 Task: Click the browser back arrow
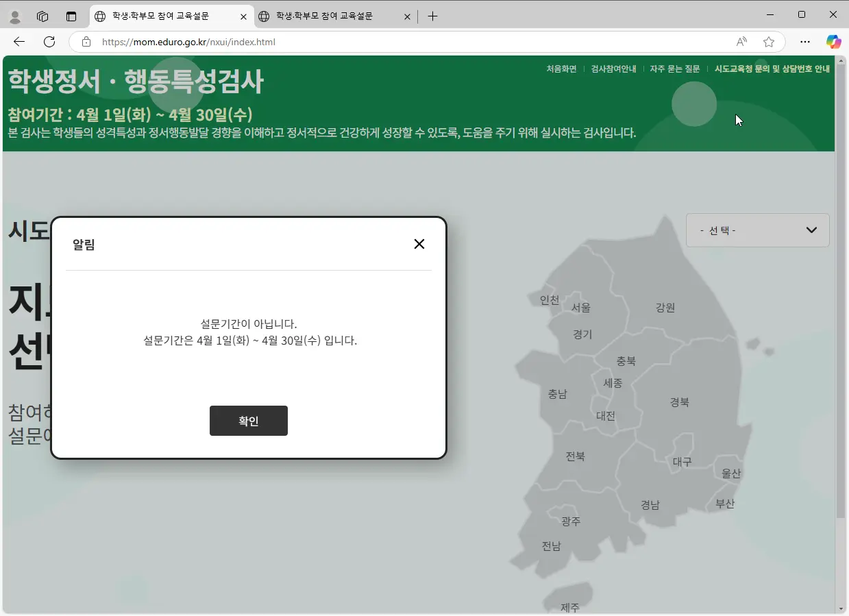(19, 41)
